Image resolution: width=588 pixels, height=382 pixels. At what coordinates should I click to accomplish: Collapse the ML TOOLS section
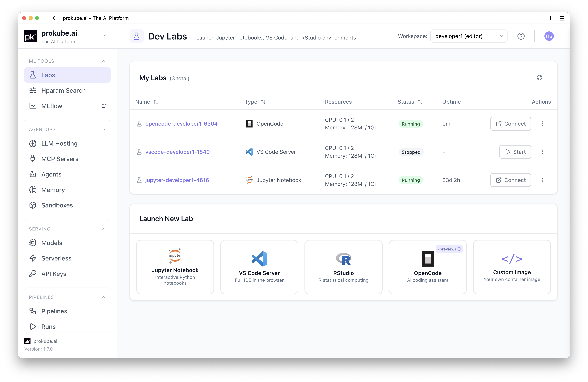tap(104, 61)
